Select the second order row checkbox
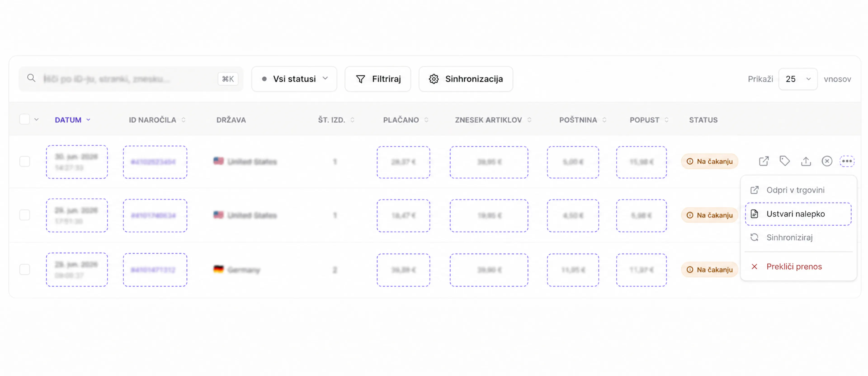Image resolution: width=868 pixels, height=376 pixels. pos(25,215)
